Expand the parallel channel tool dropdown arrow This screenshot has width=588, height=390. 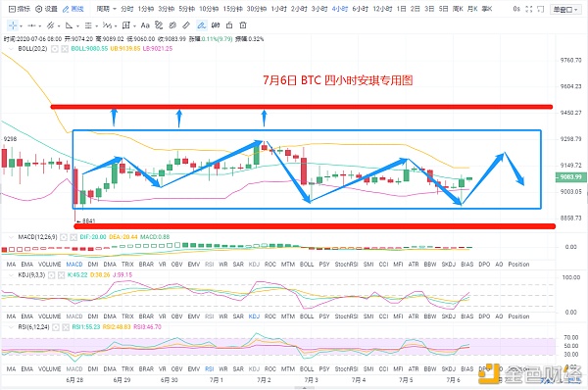coord(59,26)
